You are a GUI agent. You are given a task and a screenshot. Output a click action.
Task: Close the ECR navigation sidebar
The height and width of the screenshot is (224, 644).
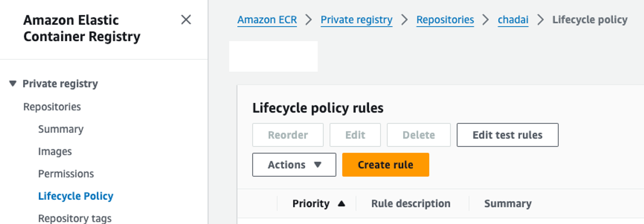(x=186, y=20)
